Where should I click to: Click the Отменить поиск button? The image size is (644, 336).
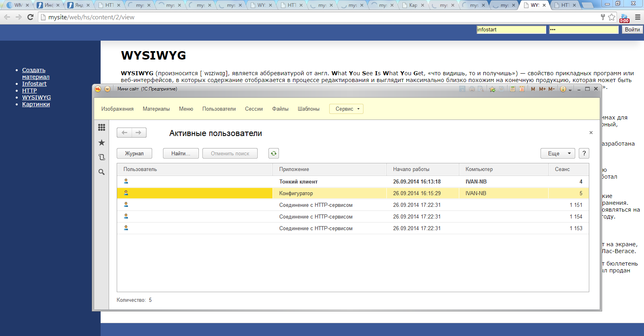(230, 153)
